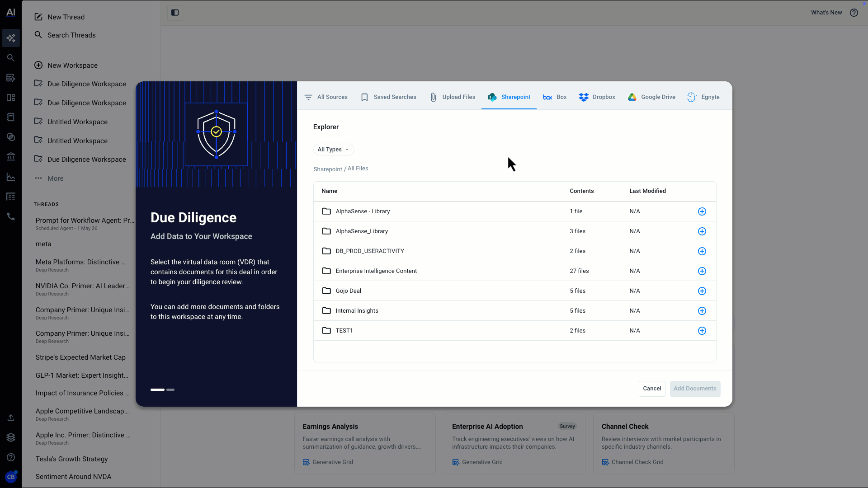The width and height of the screenshot is (868, 488).
Task: Open What's New link
Action: pos(826,13)
